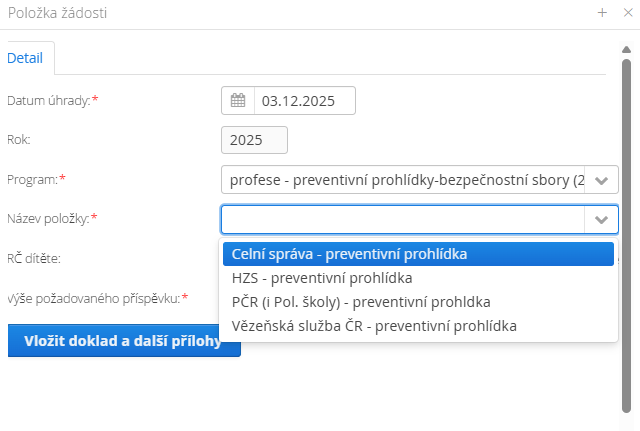Viewport: 640px width, 431px height.
Task: Click the Položka žádosti dialog title
Action: [57, 13]
